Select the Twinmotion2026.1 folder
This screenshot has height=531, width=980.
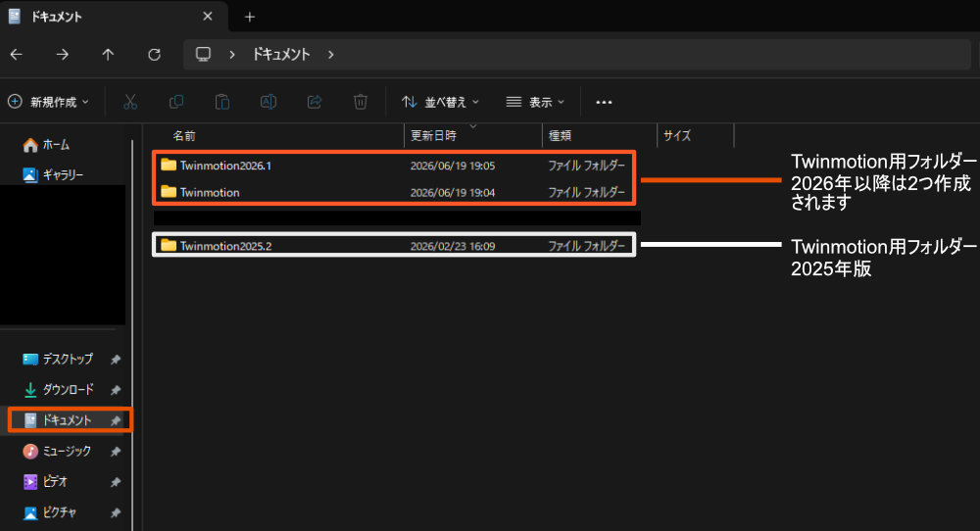point(394,166)
